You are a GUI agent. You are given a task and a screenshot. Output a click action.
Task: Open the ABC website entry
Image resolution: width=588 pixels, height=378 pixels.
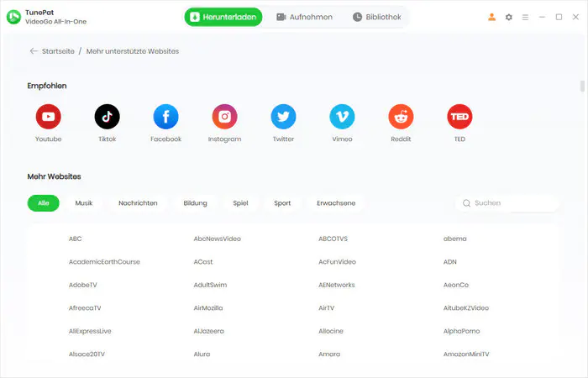point(75,239)
